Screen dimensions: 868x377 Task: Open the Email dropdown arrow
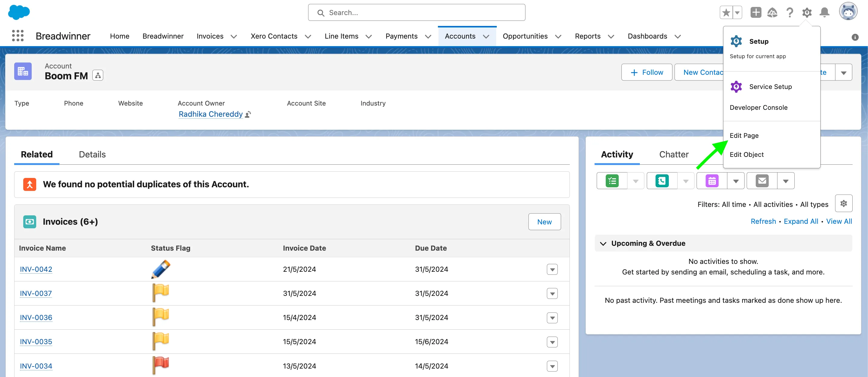click(x=785, y=181)
